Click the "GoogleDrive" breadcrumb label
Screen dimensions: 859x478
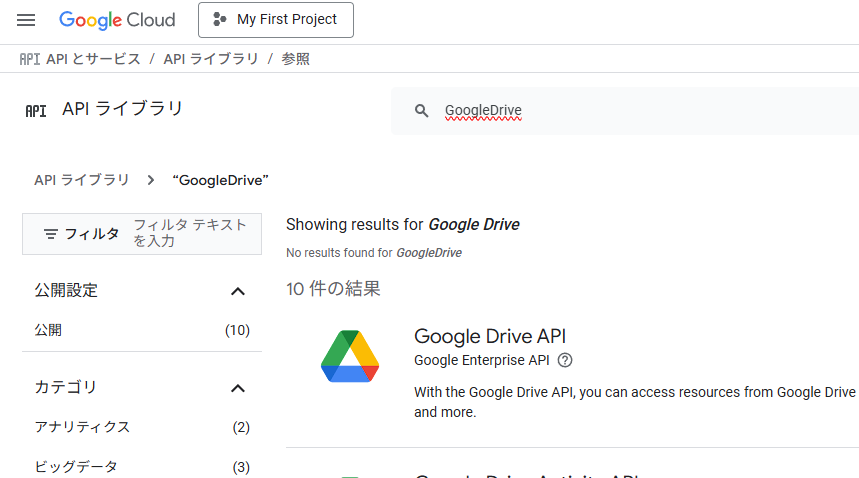(x=220, y=181)
